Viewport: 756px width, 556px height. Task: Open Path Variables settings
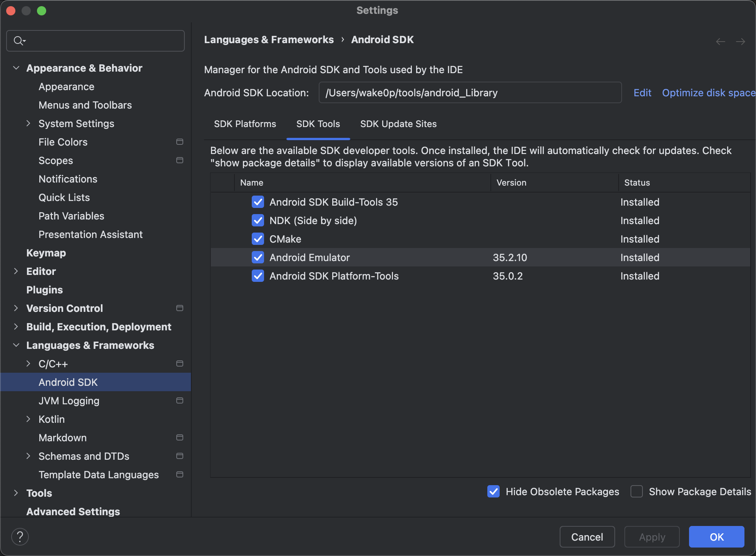point(71,216)
